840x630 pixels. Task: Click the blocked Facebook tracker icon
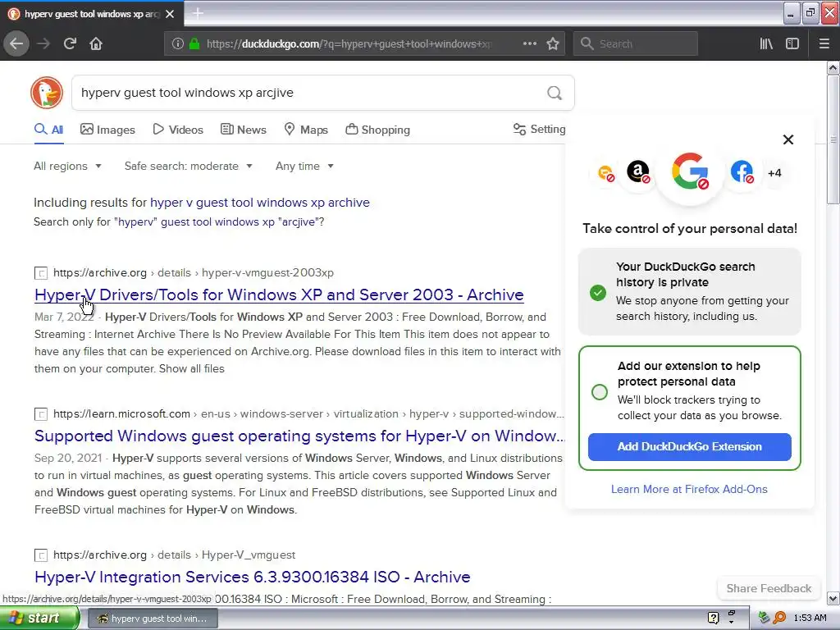pyautogui.click(x=742, y=172)
